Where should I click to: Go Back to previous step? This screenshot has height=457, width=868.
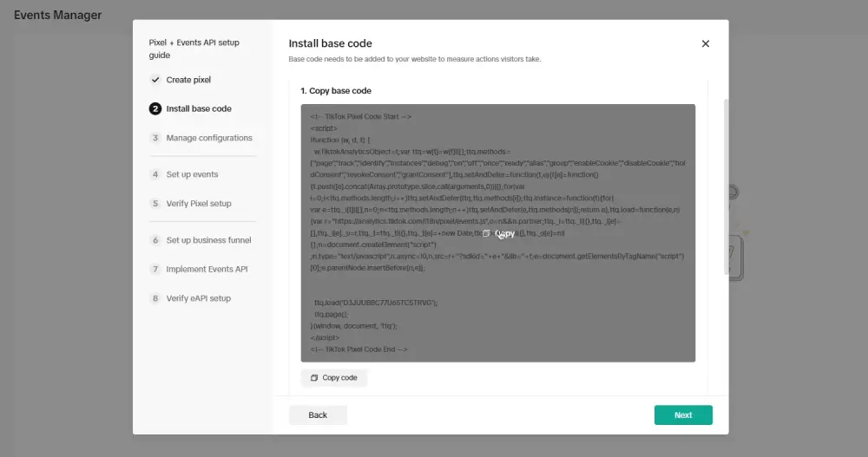318,415
